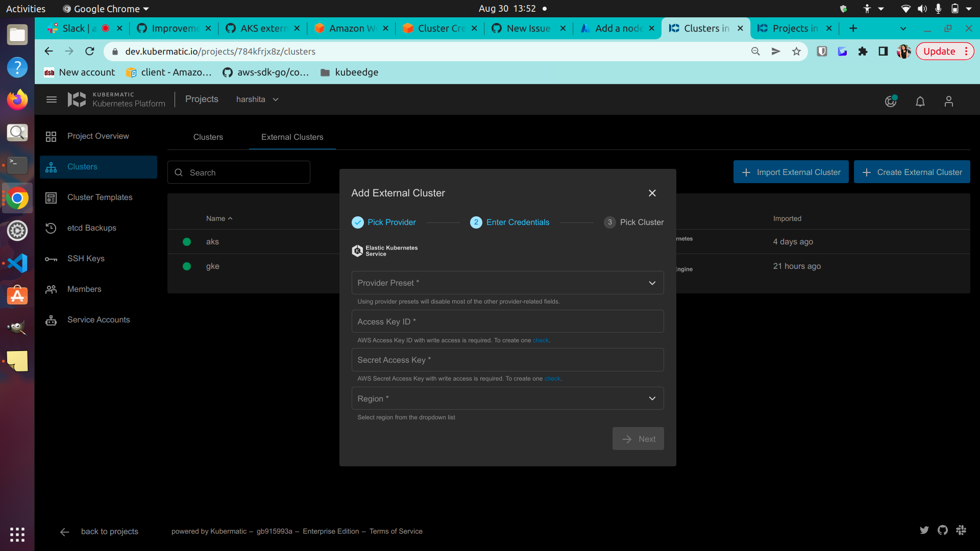Open SSH Keys from the sidebar
980x551 pixels.
coord(85,259)
